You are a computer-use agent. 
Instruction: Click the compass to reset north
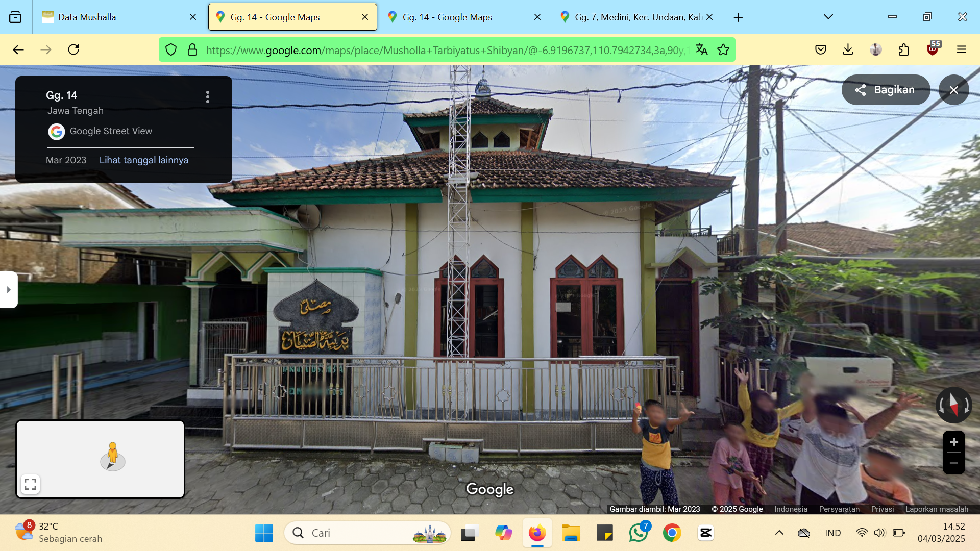coord(953,405)
